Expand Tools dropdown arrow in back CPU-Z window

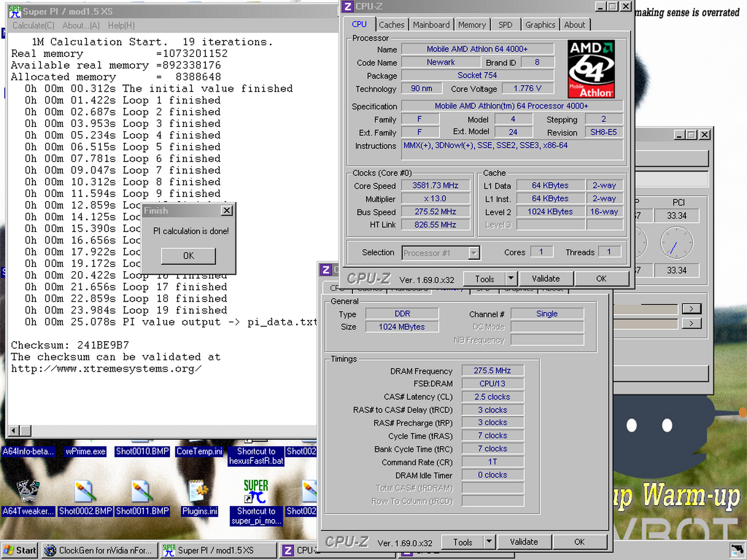pyautogui.click(x=489, y=542)
